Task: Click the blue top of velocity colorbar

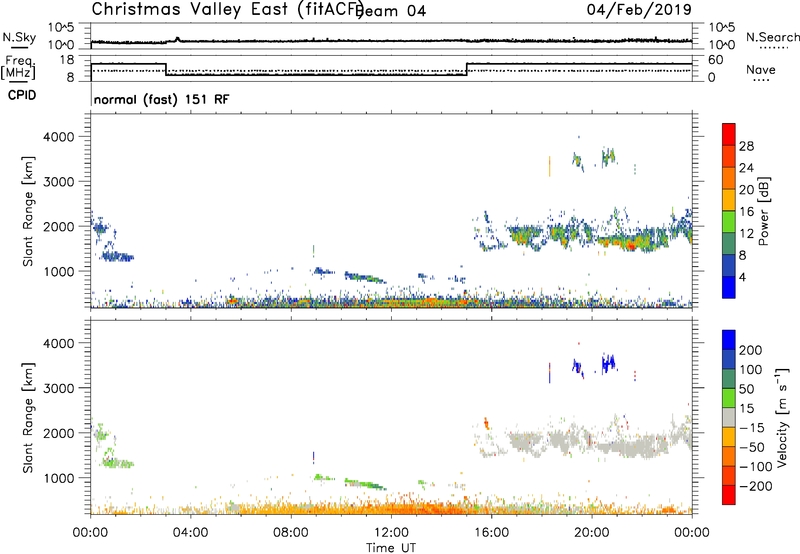Action: coord(729,340)
